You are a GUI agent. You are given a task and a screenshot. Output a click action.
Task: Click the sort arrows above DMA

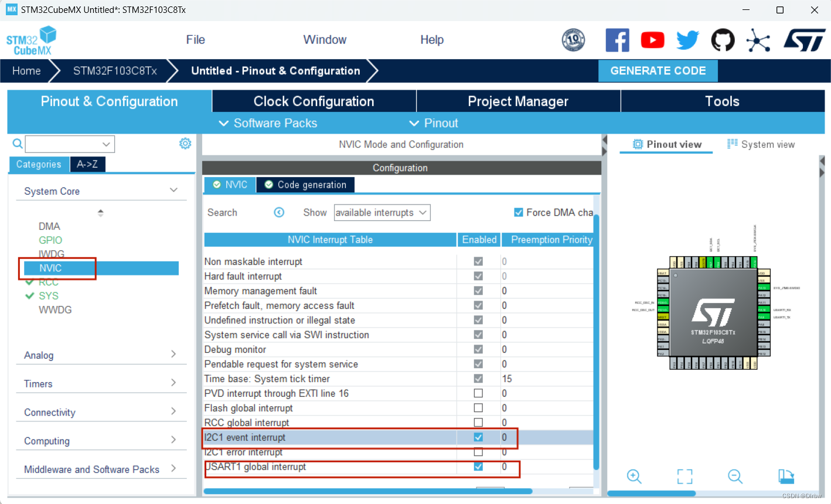pyautogui.click(x=100, y=213)
